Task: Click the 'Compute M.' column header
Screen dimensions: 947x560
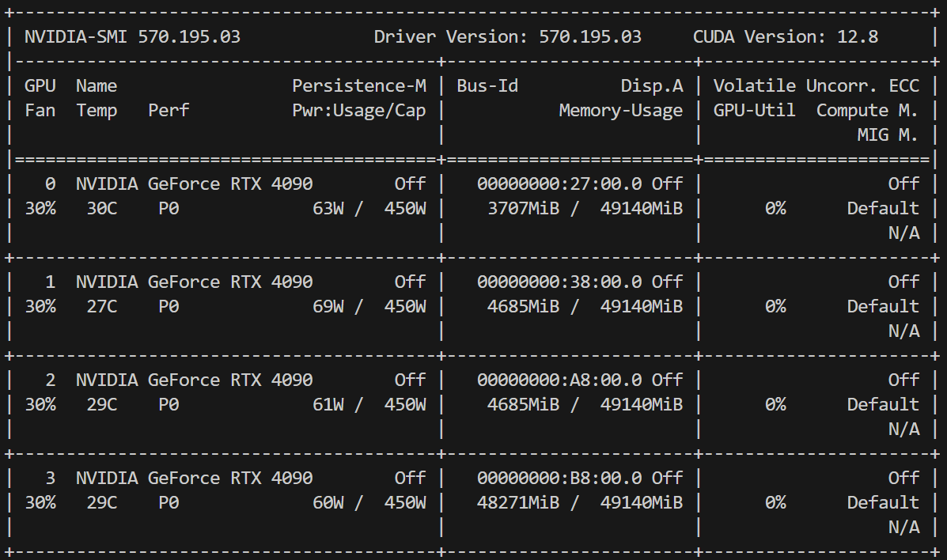Action: pos(867,111)
